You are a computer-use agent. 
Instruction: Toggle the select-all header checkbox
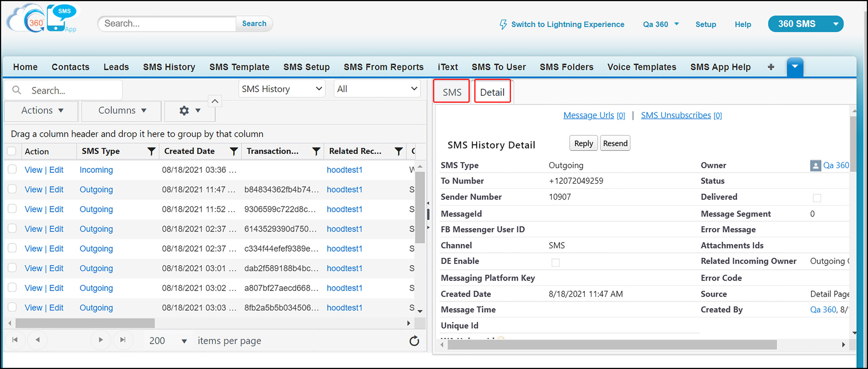tap(12, 151)
